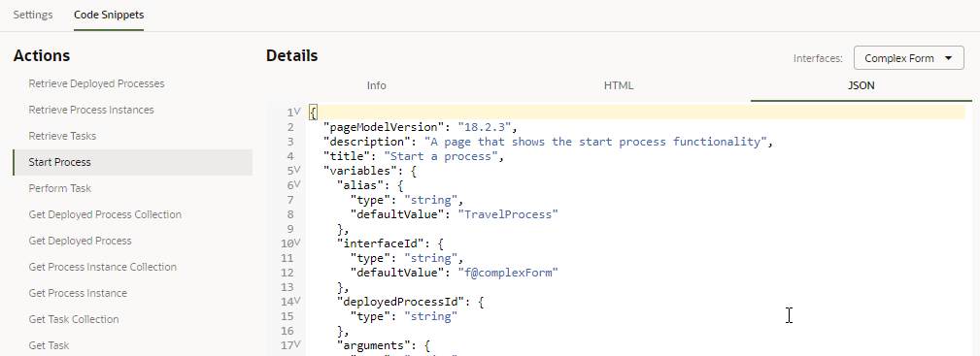Choose Get Process Instance action
Screen dimensions: 980x356
pos(78,293)
